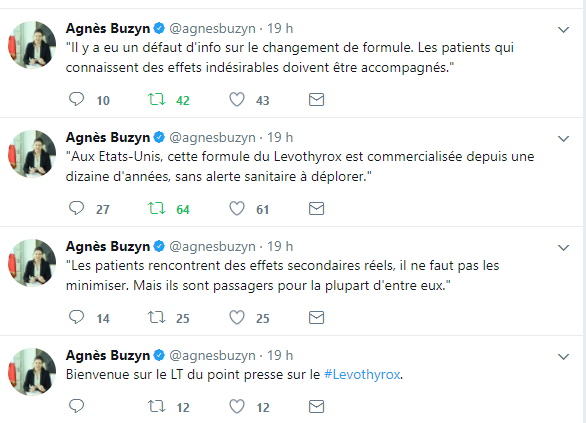586x423 pixels.
Task: Like the tweet with 43 likes
Action: pos(237,99)
